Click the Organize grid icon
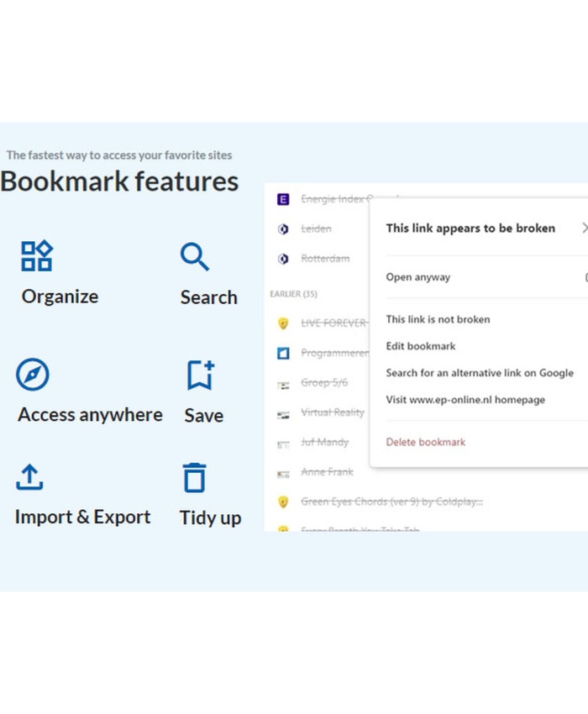 coord(37,256)
